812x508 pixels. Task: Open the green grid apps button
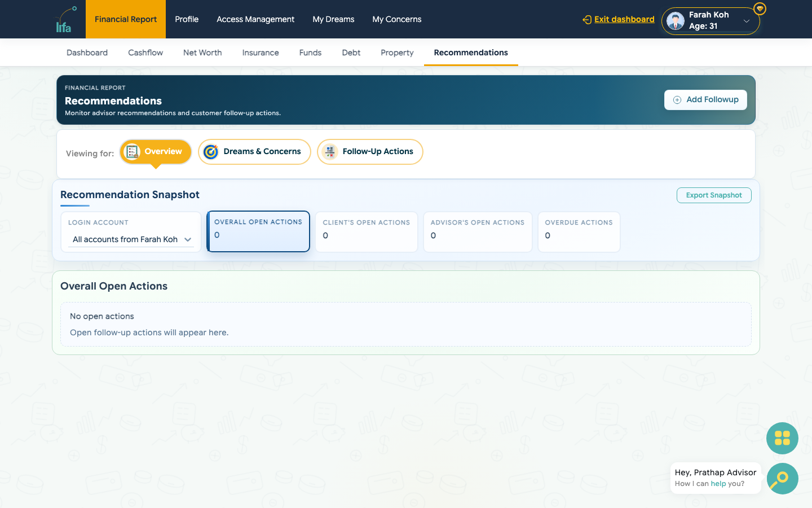pos(782,438)
